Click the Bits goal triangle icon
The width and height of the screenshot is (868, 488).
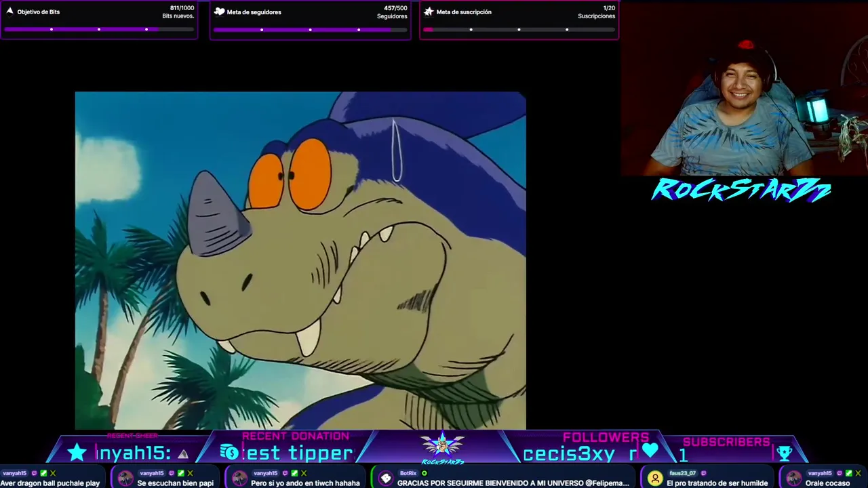9,11
